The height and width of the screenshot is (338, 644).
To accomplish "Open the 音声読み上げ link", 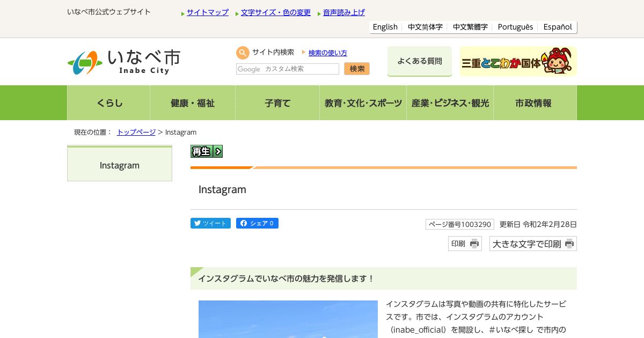I will pyautogui.click(x=344, y=12).
